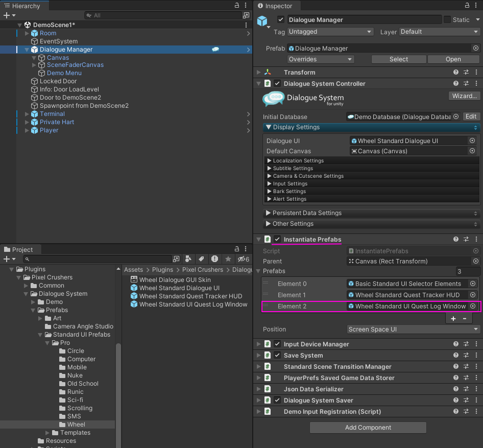Expand the Room object in Hierarchy

27,33
